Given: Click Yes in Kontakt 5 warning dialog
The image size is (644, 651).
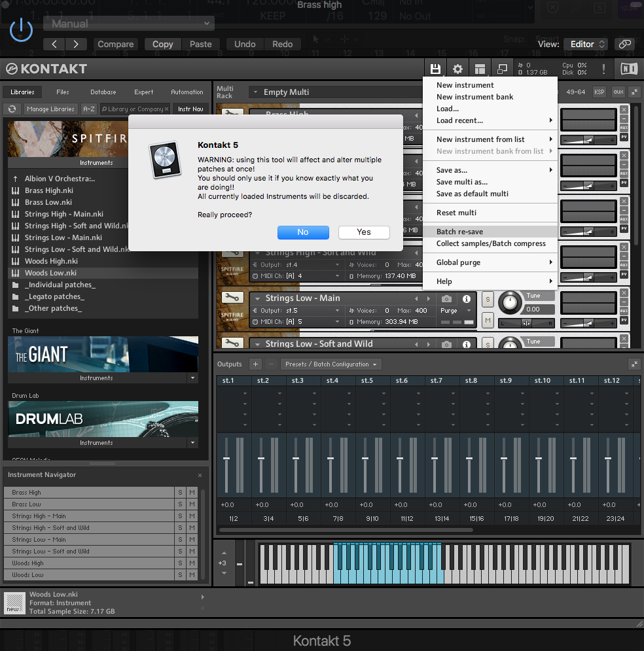Looking at the screenshot, I should pos(364,232).
